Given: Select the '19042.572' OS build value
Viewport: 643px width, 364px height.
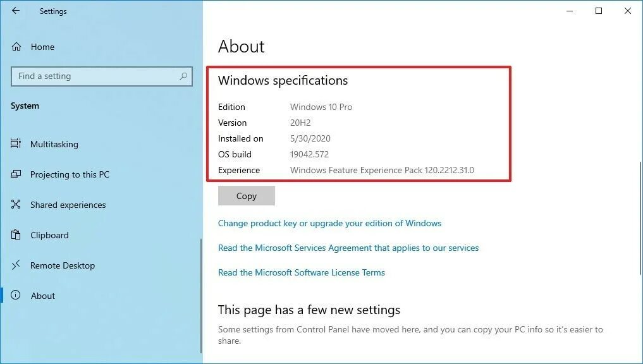Looking at the screenshot, I should click(309, 155).
